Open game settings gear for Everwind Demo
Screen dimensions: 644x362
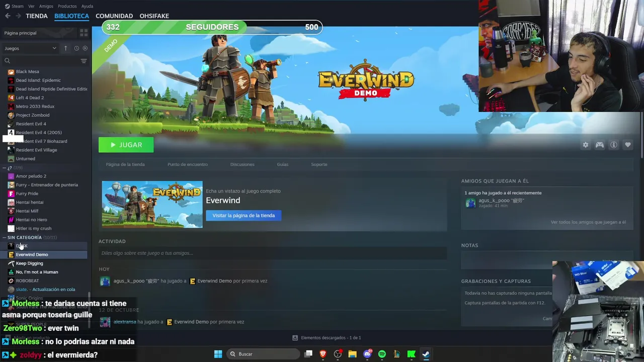click(x=586, y=145)
